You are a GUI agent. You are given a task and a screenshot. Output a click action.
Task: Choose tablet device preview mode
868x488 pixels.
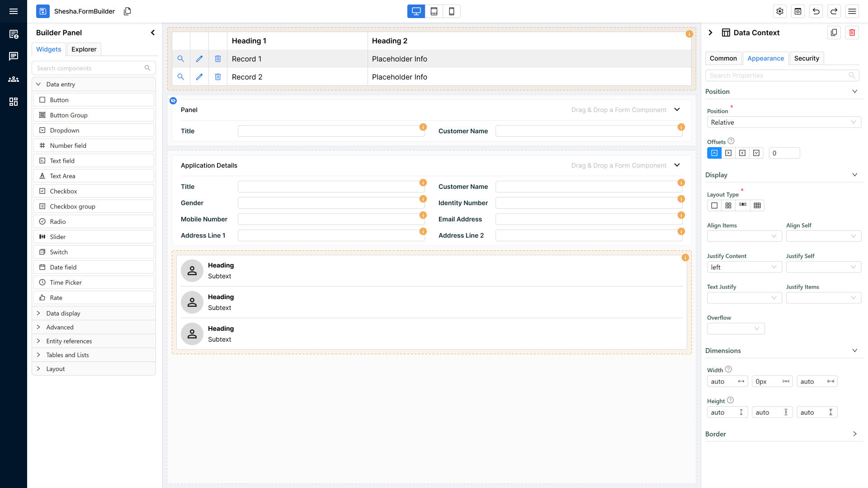434,11
